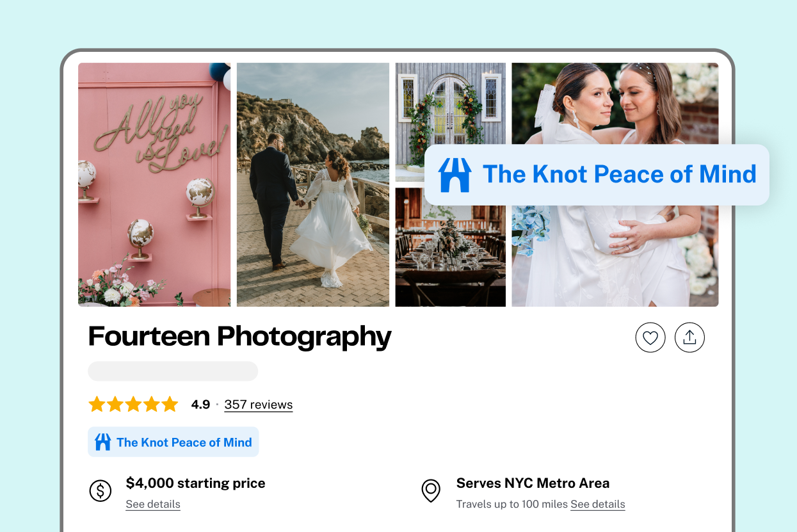Click the location pin icon
Screen dimensions: 797x532
point(431,491)
